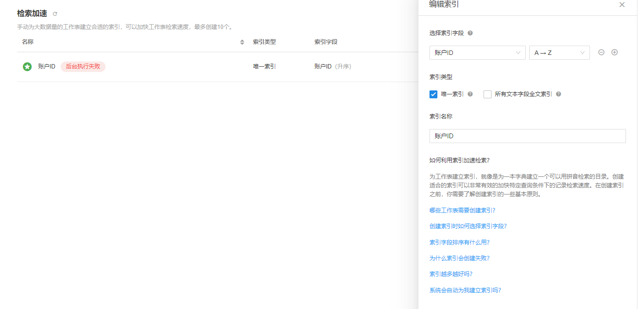Click the plus icon to add index field
The image size is (644, 309).
point(615,52)
